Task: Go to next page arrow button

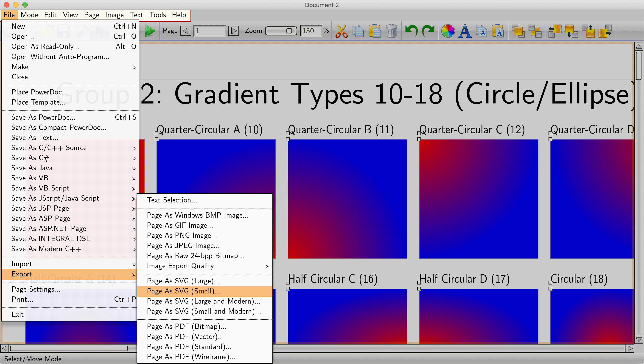Action: (x=233, y=31)
